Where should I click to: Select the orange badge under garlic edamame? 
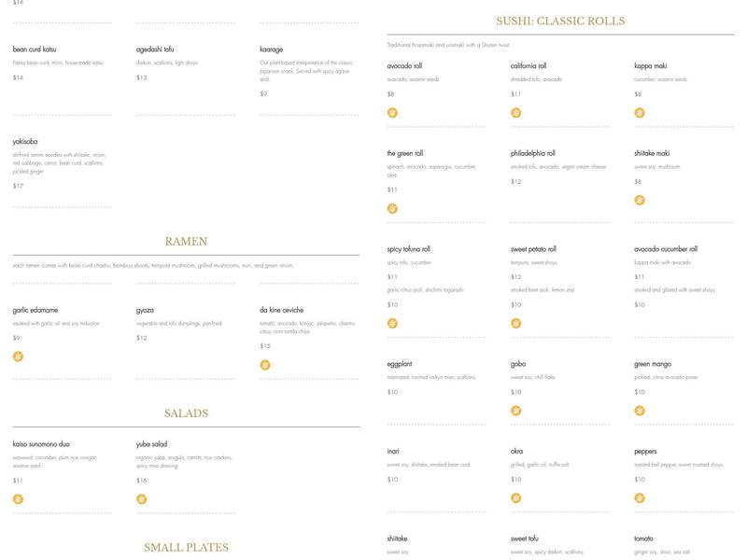(18, 357)
